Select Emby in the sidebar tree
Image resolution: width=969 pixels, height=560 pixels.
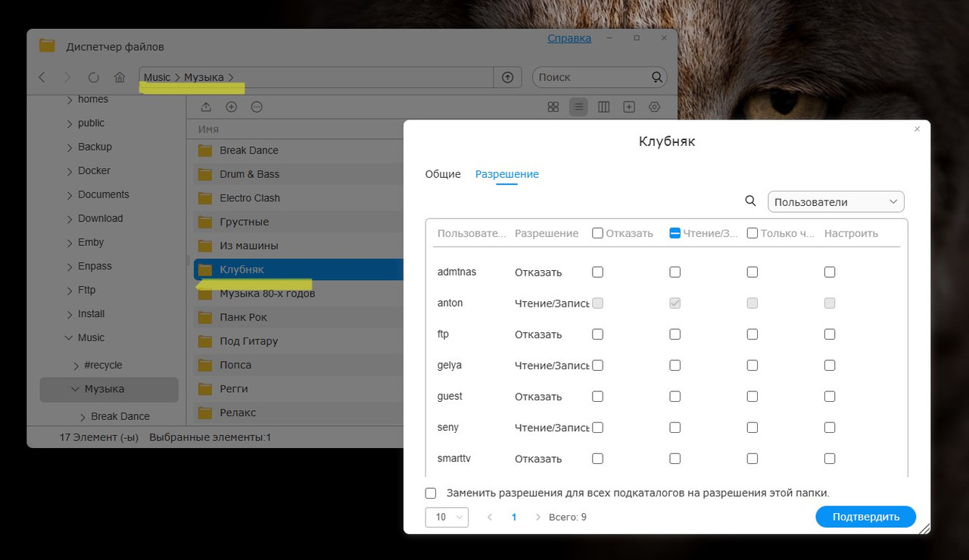point(91,242)
